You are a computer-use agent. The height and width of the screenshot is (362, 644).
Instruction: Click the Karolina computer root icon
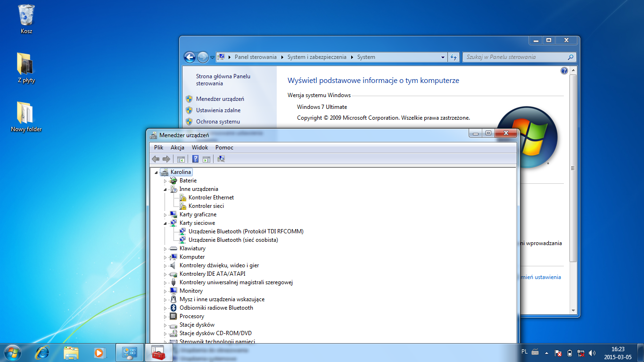(x=165, y=172)
